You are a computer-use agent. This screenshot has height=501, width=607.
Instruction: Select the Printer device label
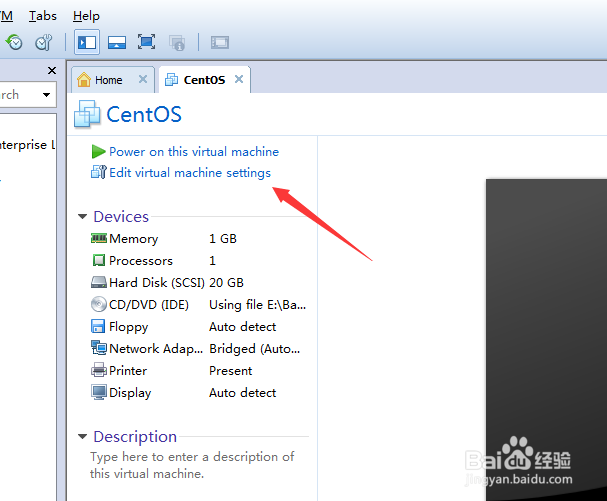(x=128, y=371)
